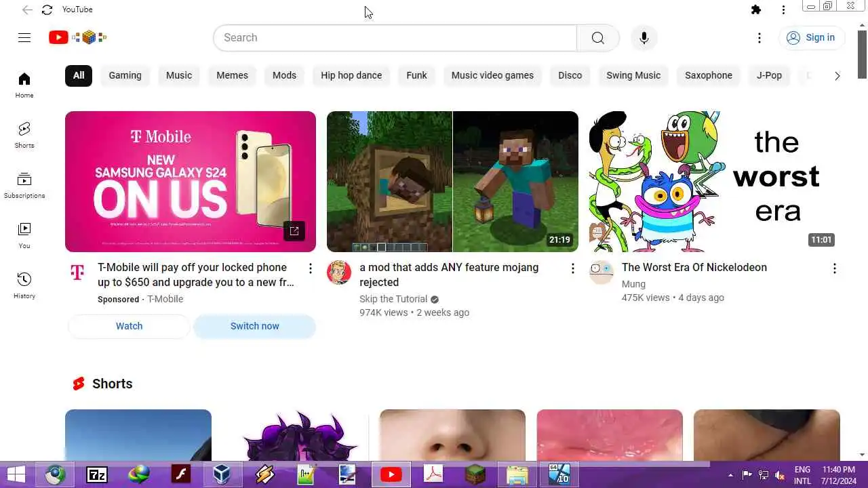Select the Hip hop dance chip
This screenshot has height=488, width=868.
[351, 75]
